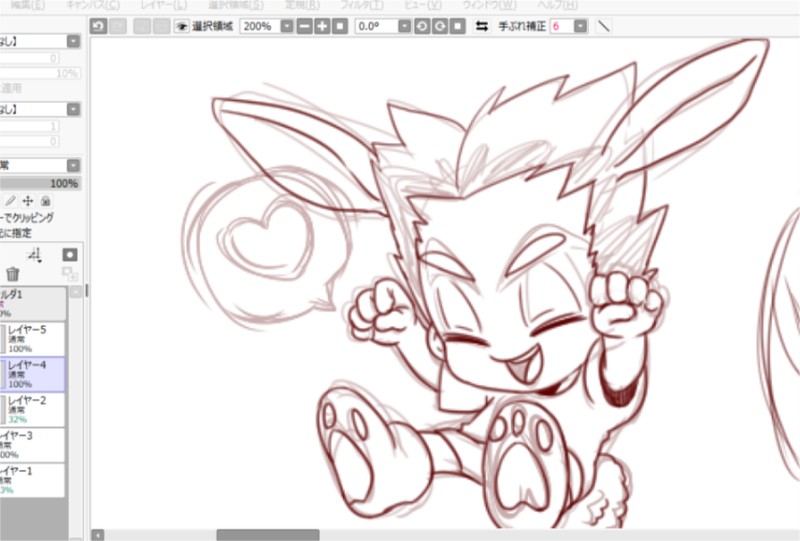
Task: Click the 0.0° rotation angle field
Action: pyautogui.click(x=377, y=26)
